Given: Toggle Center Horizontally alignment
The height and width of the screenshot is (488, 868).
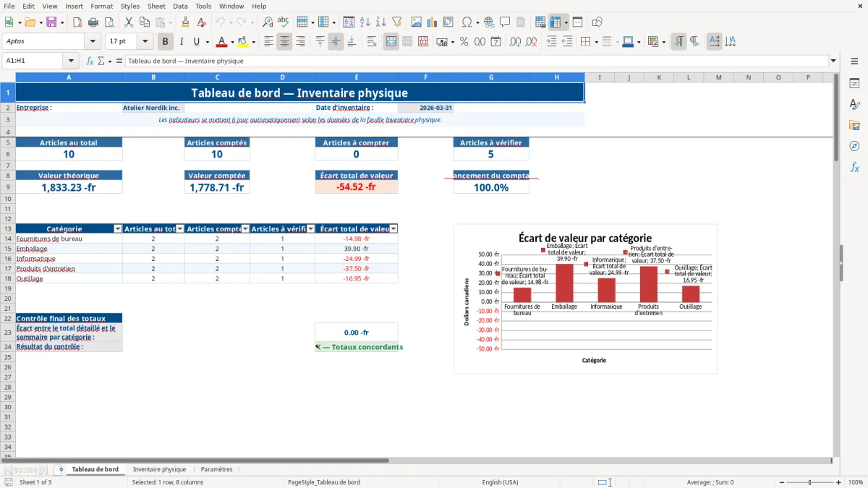Looking at the screenshot, I should click(284, 42).
